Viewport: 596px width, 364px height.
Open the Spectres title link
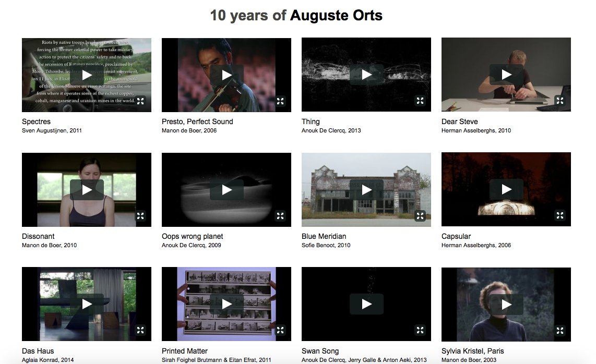(36, 122)
